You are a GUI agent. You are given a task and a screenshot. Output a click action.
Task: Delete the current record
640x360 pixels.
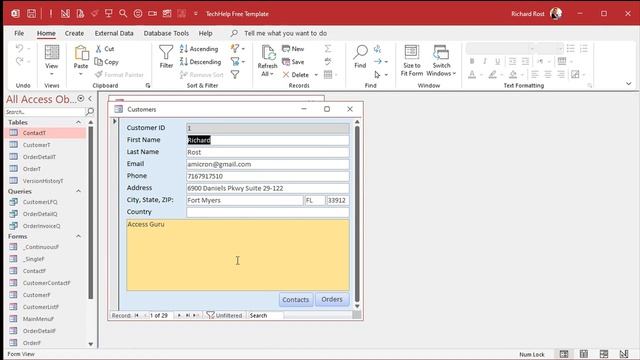pyautogui.click(x=296, y=75)
